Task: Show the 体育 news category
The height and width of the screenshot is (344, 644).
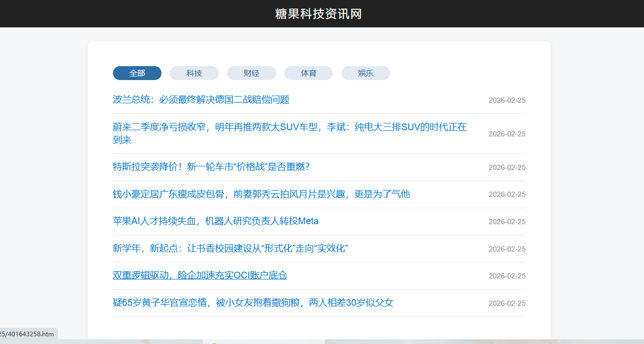Action: point(309,73)
